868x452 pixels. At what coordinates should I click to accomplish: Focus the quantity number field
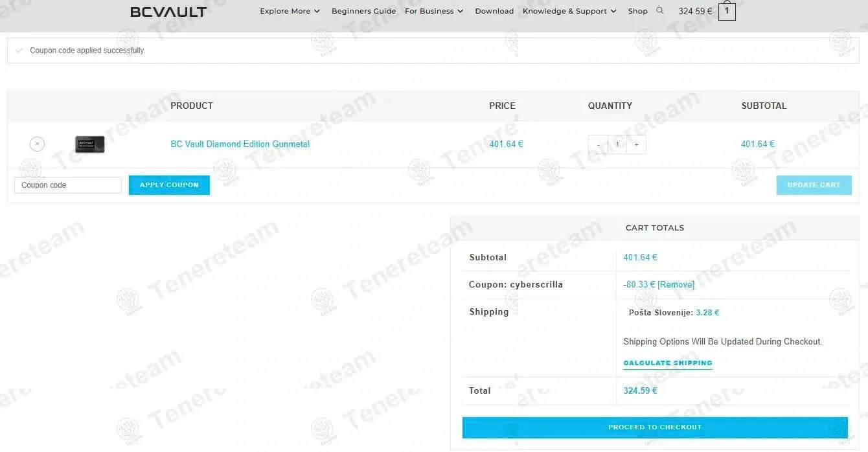coord(617,144)
